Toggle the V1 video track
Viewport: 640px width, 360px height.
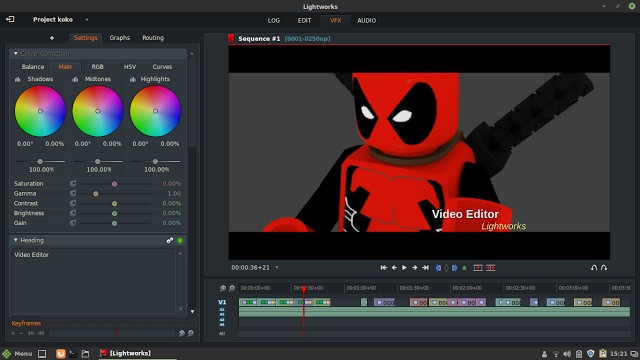(x=222, y=302)
